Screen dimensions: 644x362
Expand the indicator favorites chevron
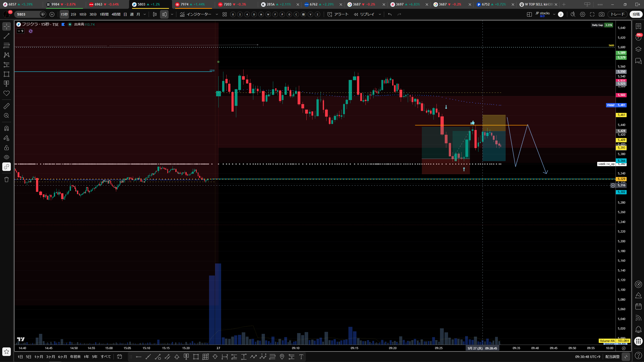217,14
